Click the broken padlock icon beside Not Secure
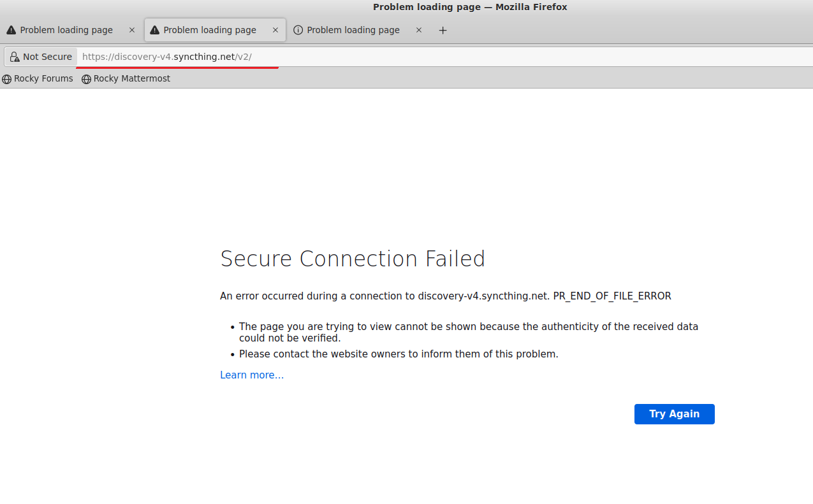The width and height of the screenshot is (813, 504). [x=15, y=57]
